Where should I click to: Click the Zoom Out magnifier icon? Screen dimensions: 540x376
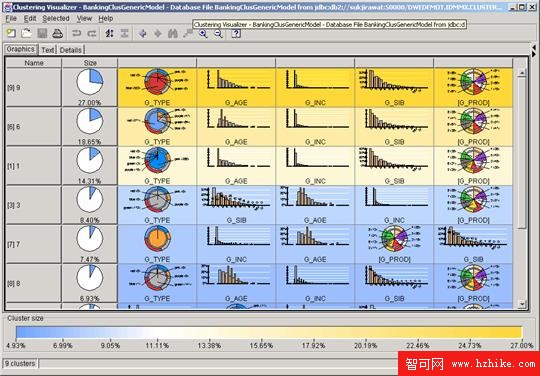[218, 33]
